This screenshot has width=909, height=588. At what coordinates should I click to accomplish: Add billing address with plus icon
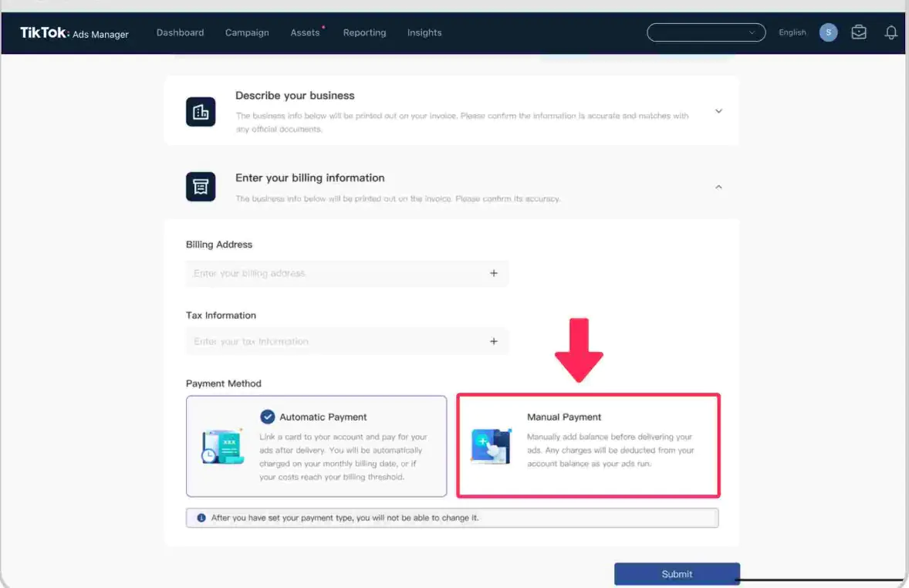(x=493, y=273)
